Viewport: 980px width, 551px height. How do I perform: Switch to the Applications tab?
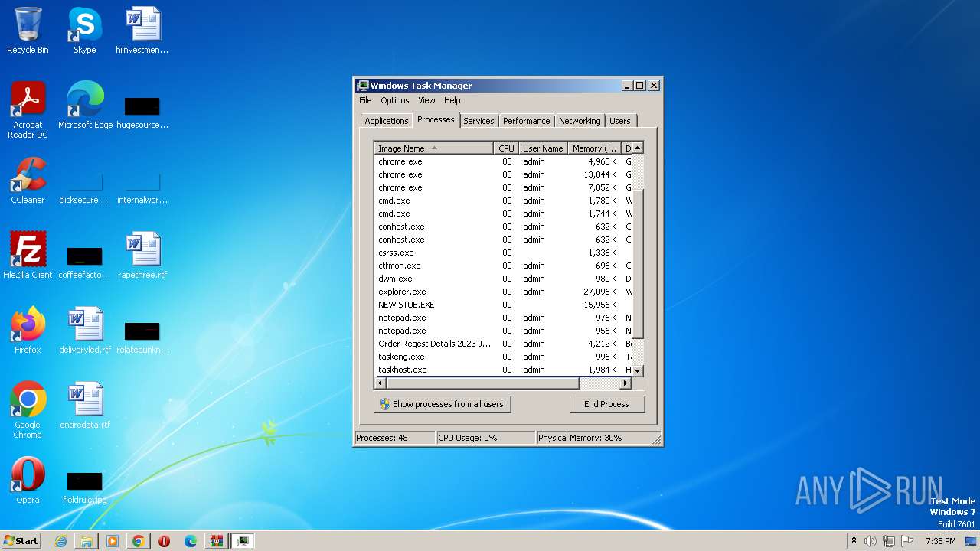386,121
